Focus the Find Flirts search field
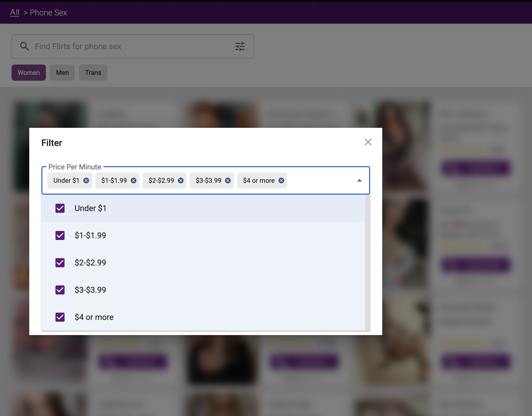 133,46
